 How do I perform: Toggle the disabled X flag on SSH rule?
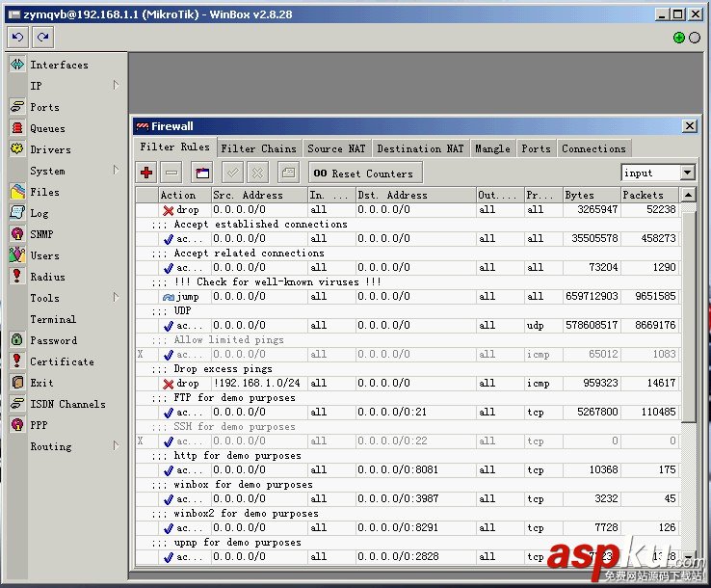pos(140,441)
